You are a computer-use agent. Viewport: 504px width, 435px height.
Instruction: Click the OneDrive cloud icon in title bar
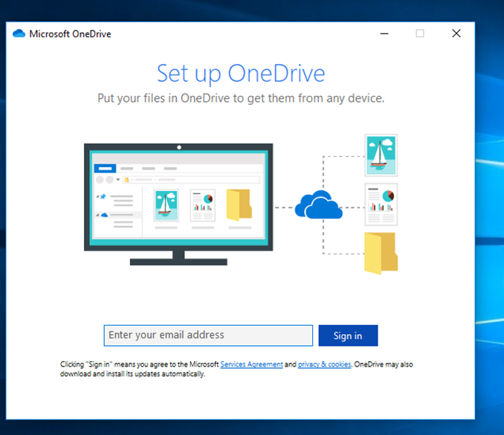(x=19, y=33)
